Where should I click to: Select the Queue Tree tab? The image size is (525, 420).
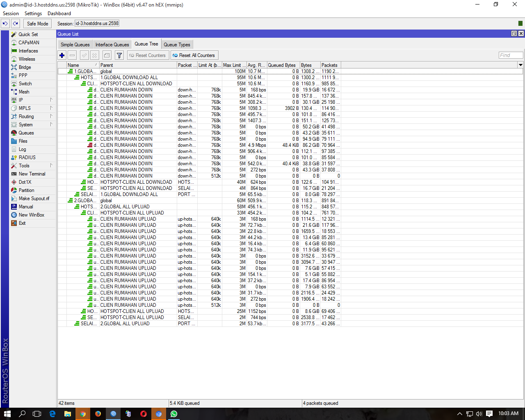tap(146, 44)
